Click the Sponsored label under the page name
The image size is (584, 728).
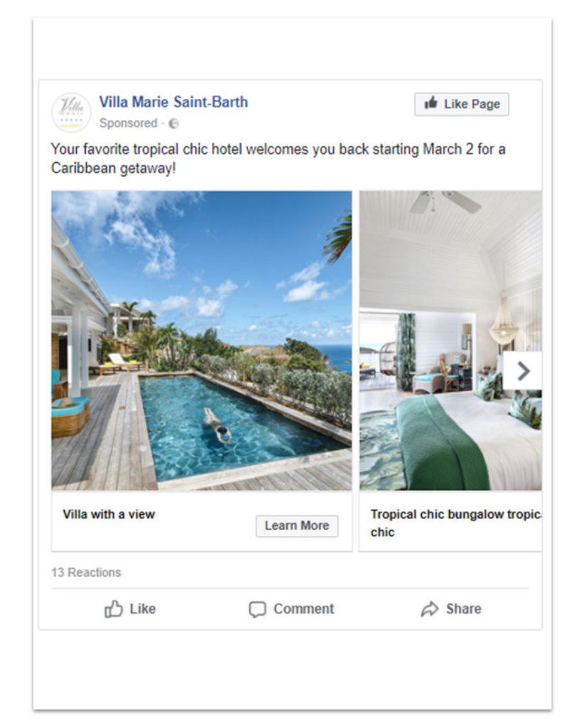128,123
